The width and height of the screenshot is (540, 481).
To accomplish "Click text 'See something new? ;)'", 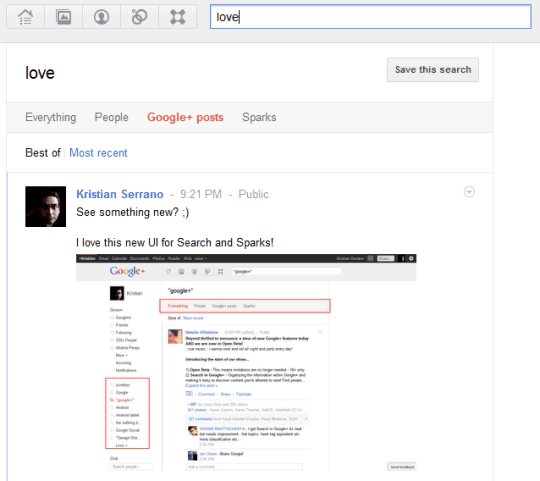I will click(133, 212).
